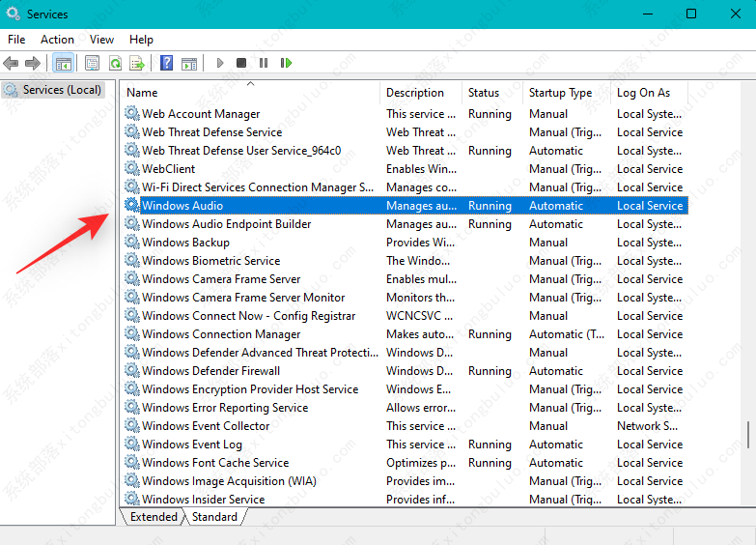Open Properties via toolbar icon
The width and height of the screenshot is (756, 545).
[93, 63]
